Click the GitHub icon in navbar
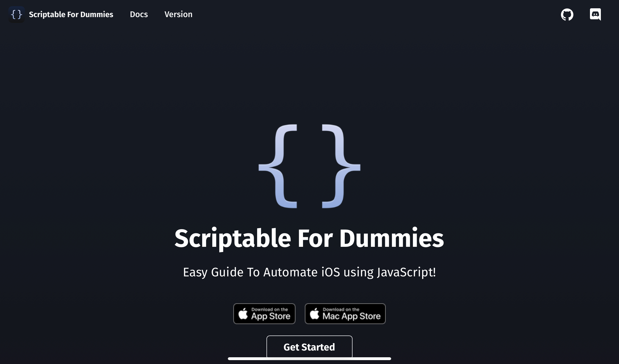This screenshot has height=364, width=619. tap(567, 14)
